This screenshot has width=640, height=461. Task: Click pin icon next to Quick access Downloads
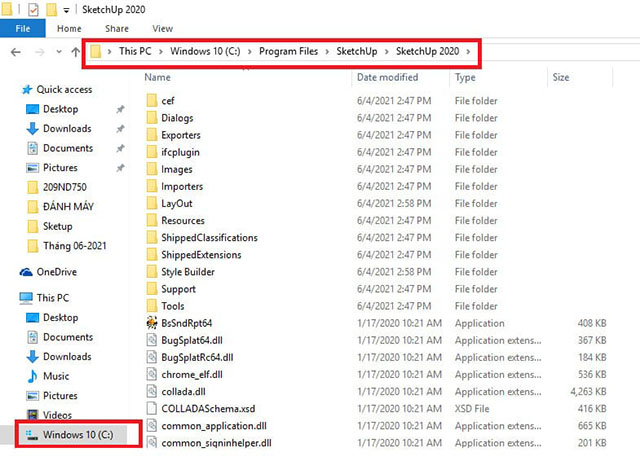tap(120, 129)
